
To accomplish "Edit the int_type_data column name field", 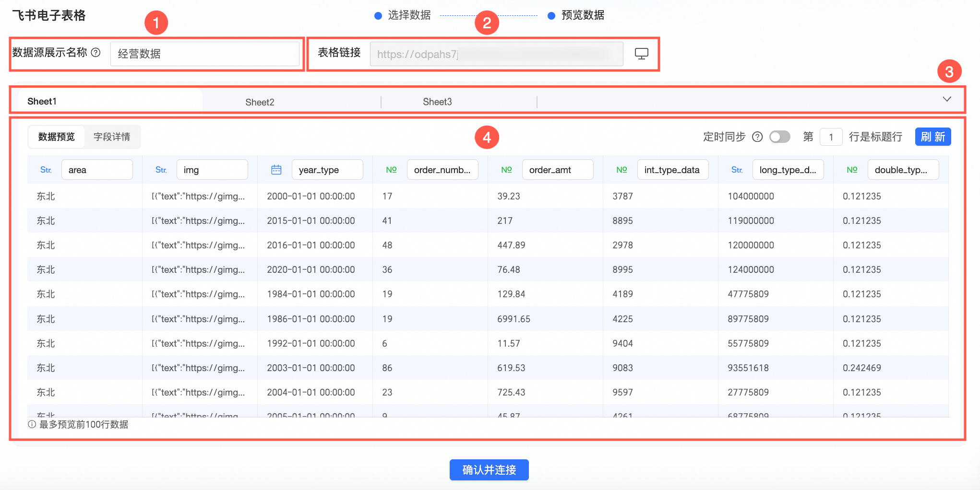I will coord(673,170).
